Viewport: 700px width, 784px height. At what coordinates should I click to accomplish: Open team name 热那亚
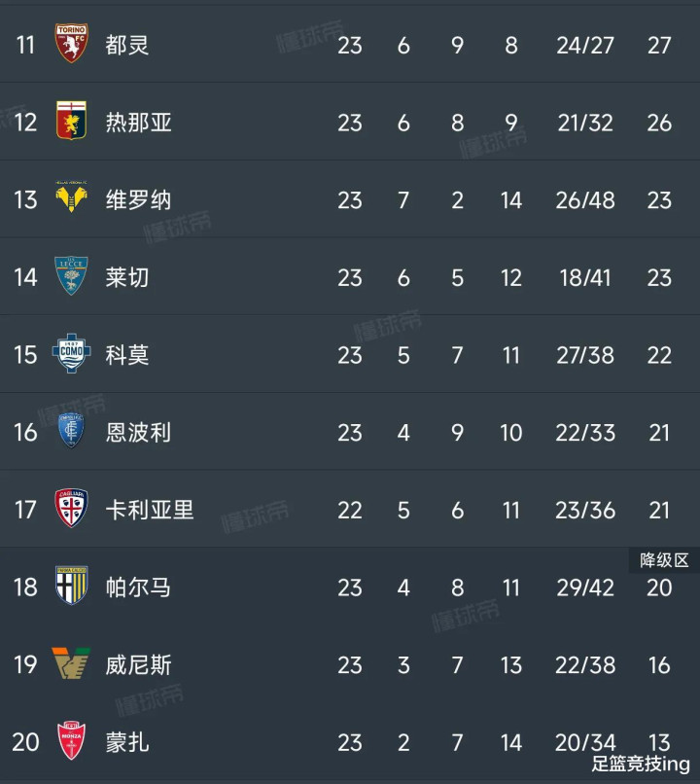[x=138, y=123]
